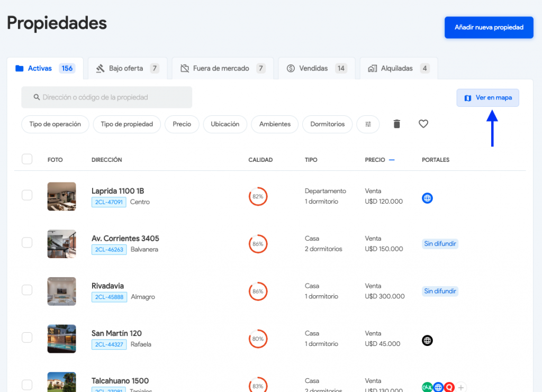Open the Tipo de propiedad filter
This screenshot has height=392, width=542.
[127, 124]
